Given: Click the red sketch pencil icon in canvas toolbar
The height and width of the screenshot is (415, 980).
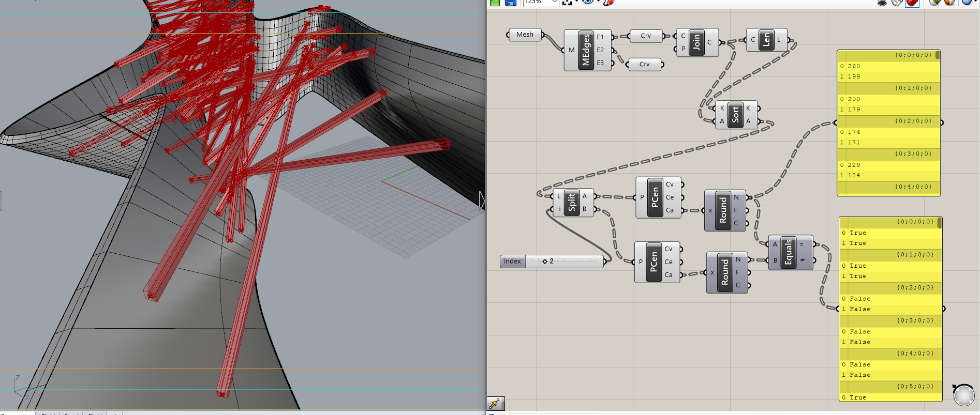Looking at the screenshot, I should (608, 3).
